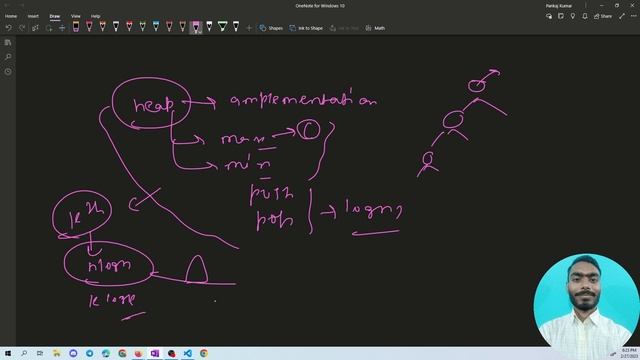
Task: Redo the last undone action
Action: 22,28
